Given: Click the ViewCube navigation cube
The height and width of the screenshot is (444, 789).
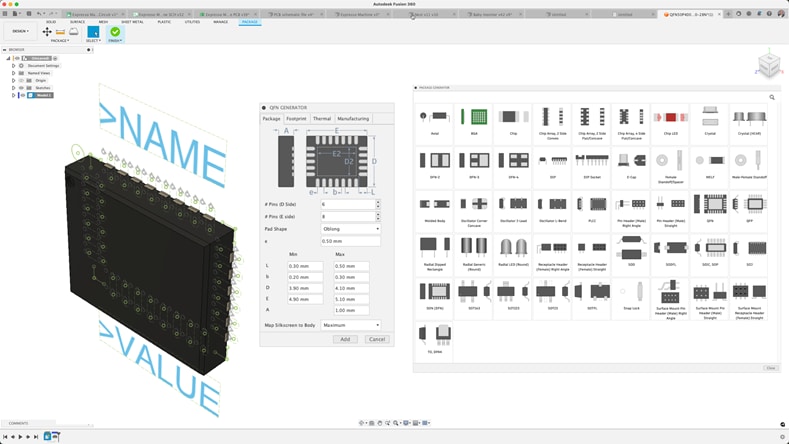Looking at the screenshot, I should point(769,64).
